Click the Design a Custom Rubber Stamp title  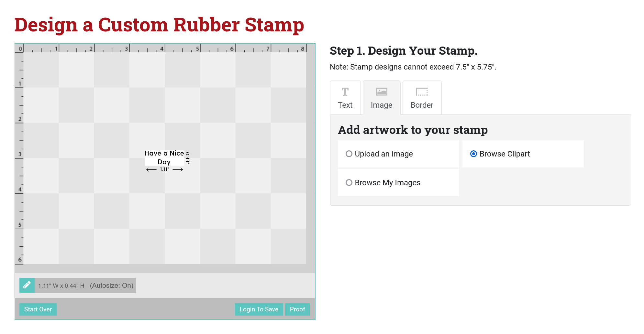coord(159,24)
